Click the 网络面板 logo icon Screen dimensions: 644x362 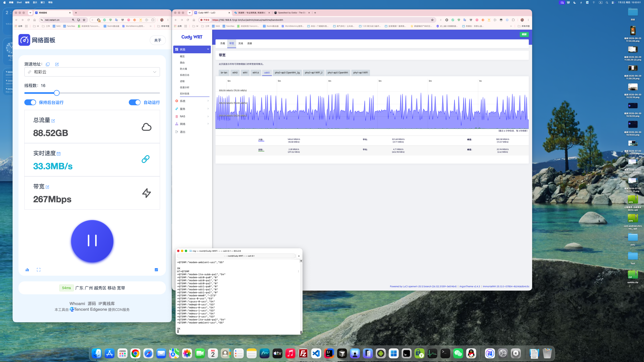coord(24,40)
